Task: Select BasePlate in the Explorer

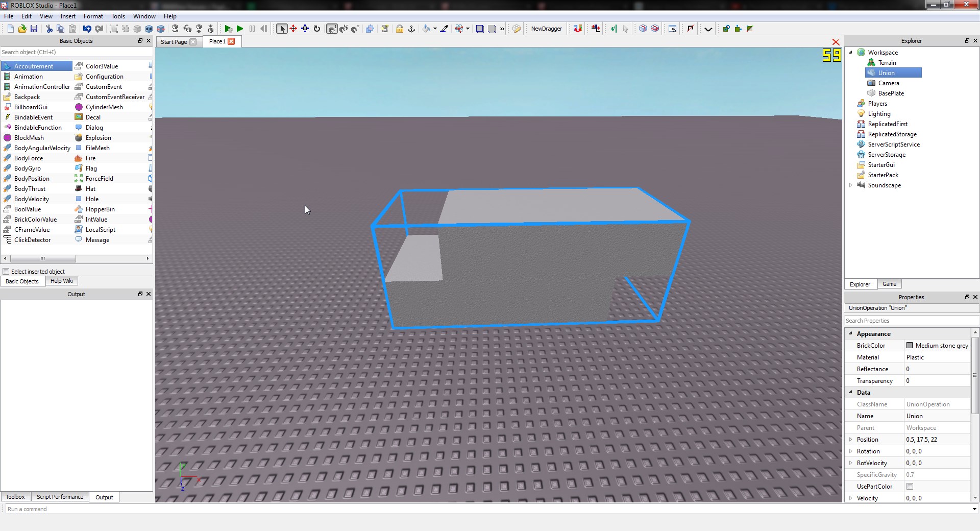Action: click(891, 93)
